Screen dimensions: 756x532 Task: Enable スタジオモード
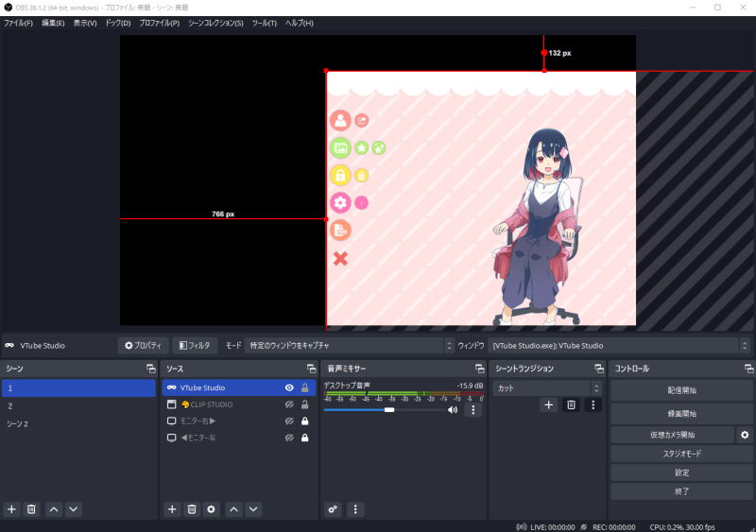click(681, 454)
